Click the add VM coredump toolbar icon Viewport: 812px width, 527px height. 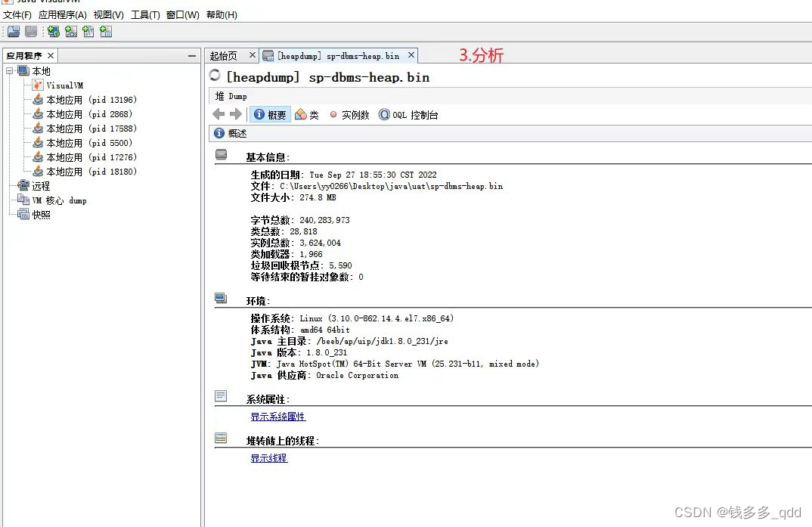pos(88,31)
